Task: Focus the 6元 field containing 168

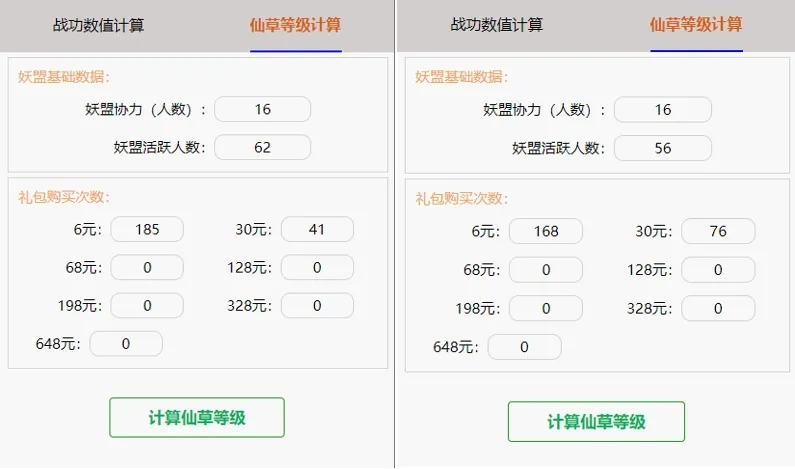Action: point(546,232)
